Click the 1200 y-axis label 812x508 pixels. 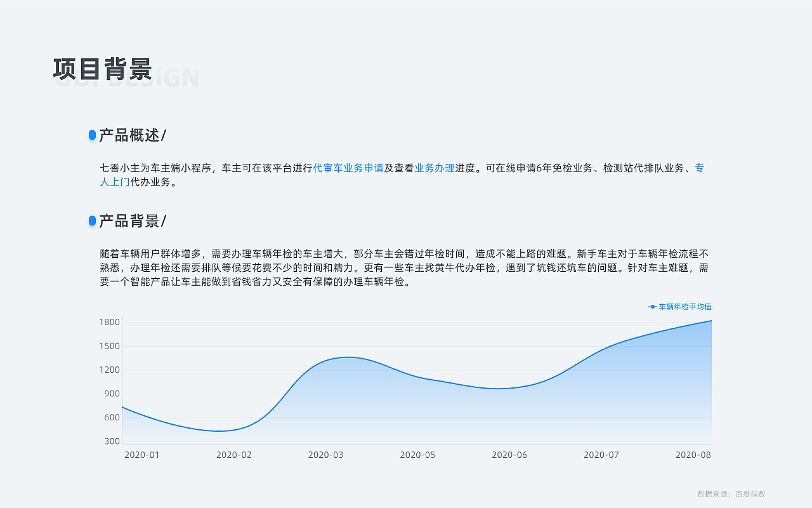(x=110, y=370)
